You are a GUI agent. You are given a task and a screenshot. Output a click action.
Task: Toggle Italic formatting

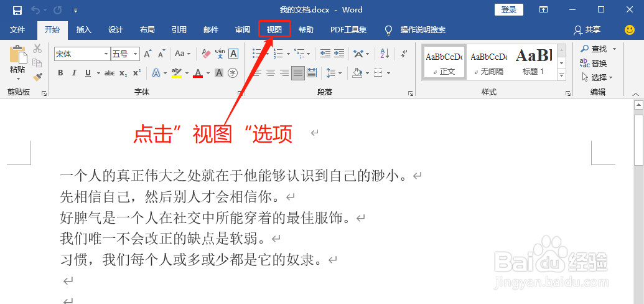[74, 73]
